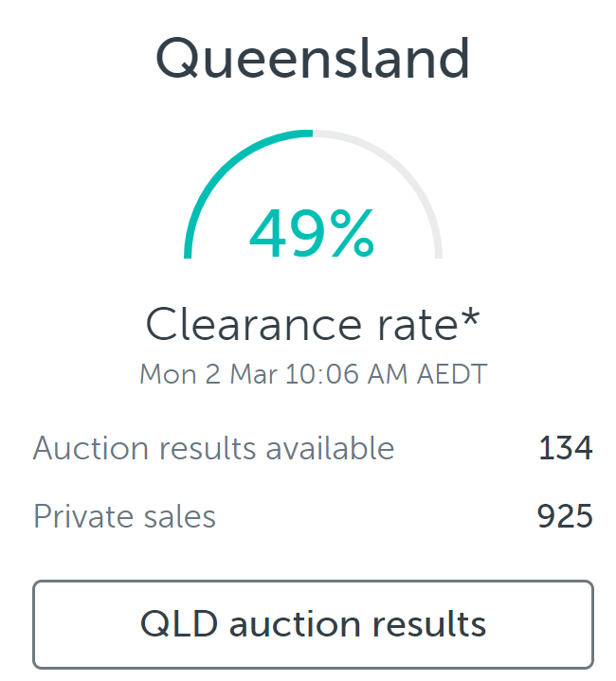Viewport: 616px width, 681px height.
Task: Select the 49% clearance percentage figure
Action: click(312, 233)
